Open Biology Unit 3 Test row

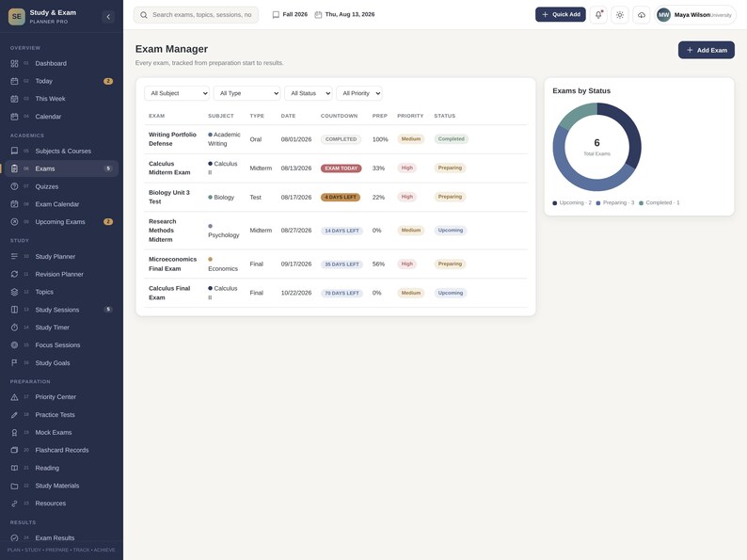(x=336, y=198)
